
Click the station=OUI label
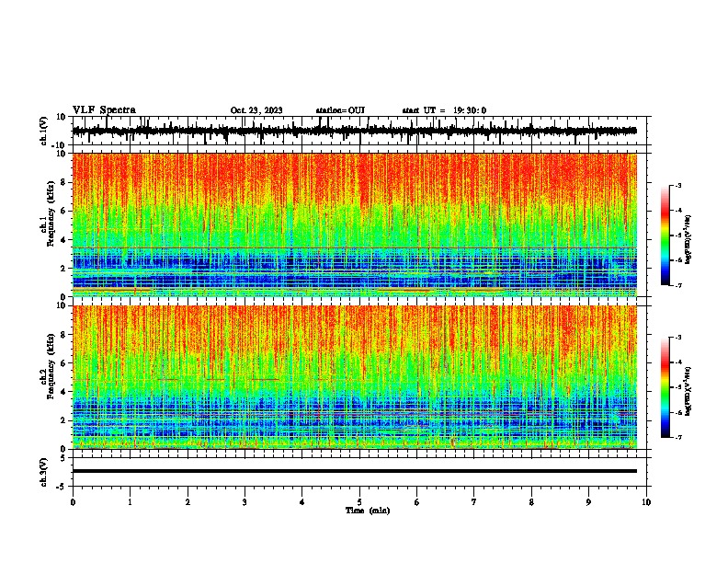(340, 110)
